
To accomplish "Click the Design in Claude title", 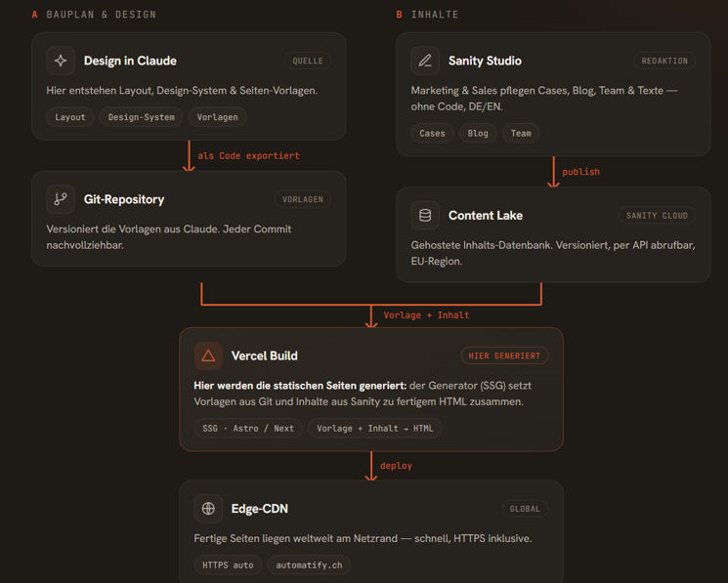I will click(x=130, y=61).
